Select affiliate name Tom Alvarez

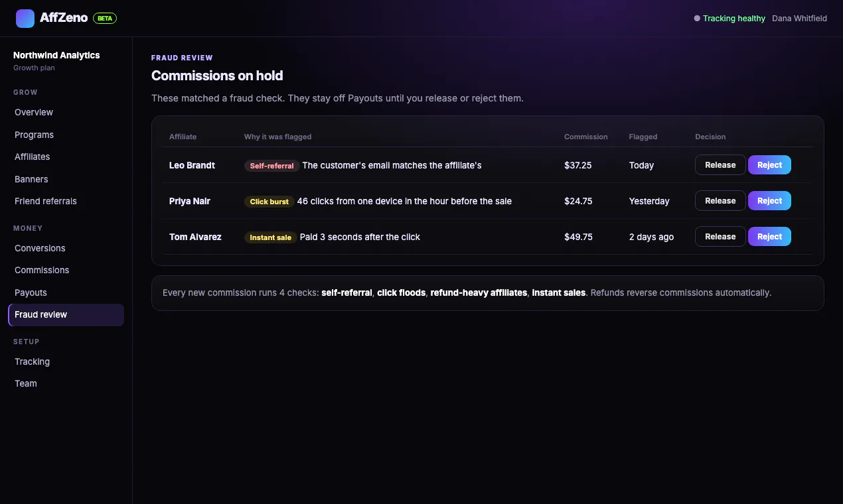point(195,237)
